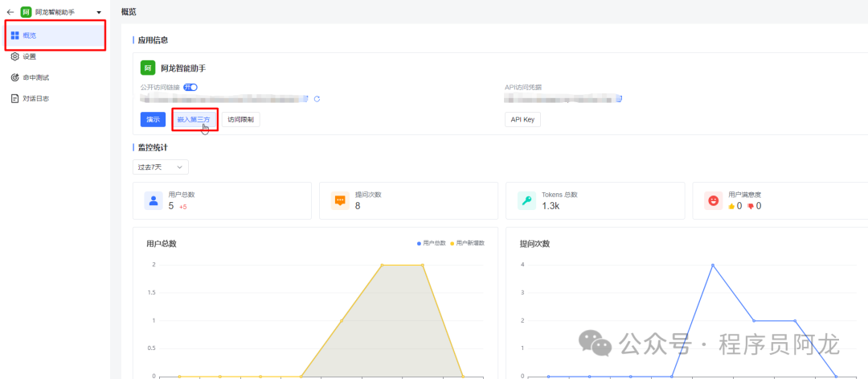868x379 pixels.
Task: Click the 用户总数 user icon
Action: pyautogui.click(x=154, y=200)
